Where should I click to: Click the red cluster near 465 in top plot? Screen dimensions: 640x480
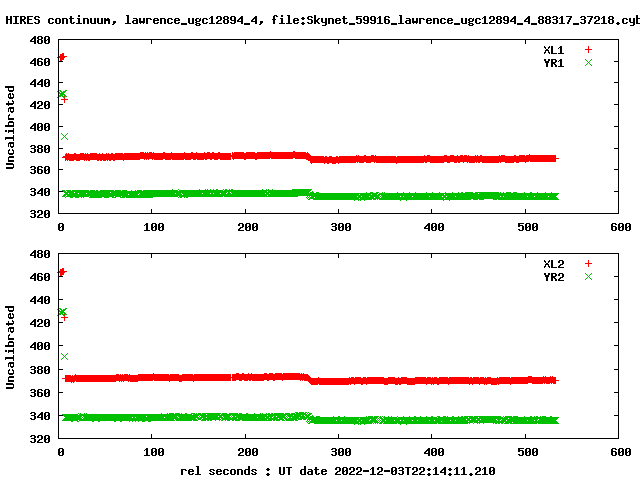pyautogui.click(x=62, y=57)
